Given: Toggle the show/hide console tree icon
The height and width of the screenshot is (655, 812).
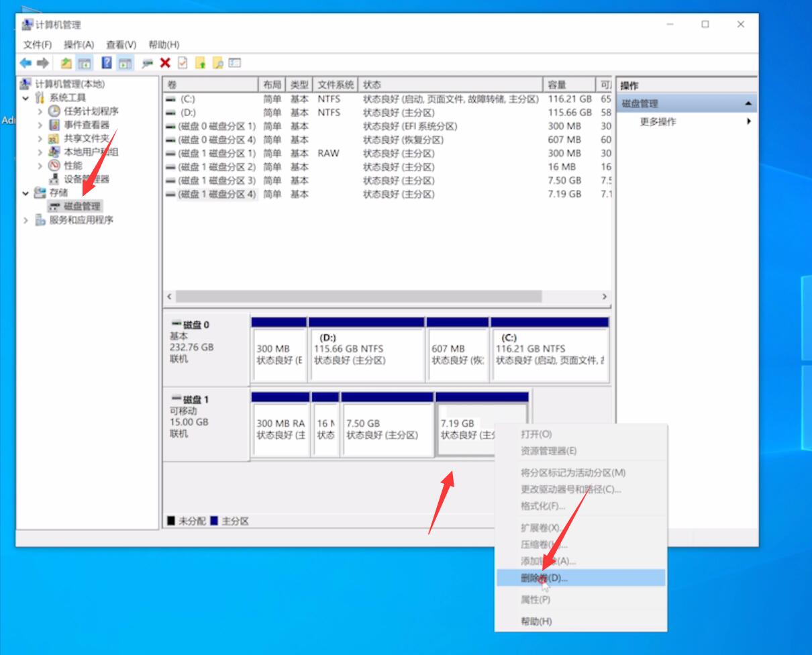Looking at the screenshot, I should click(x=84, y=63).
